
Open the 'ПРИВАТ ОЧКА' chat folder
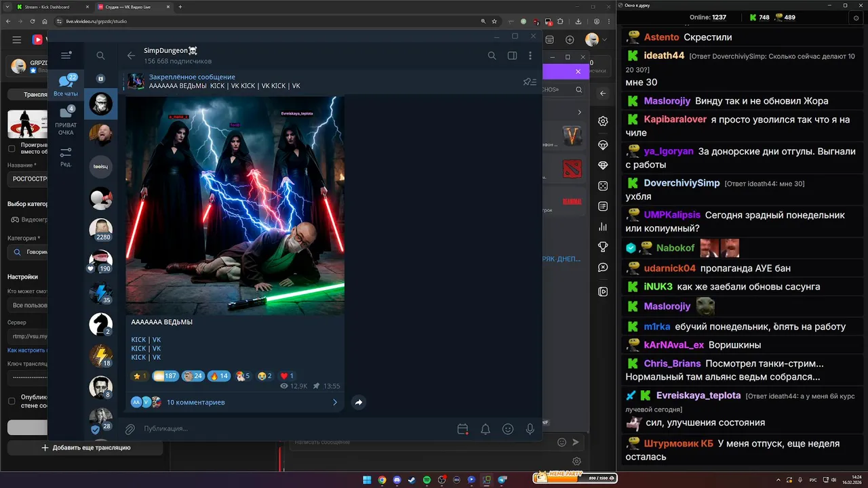[x=66, y=121]
